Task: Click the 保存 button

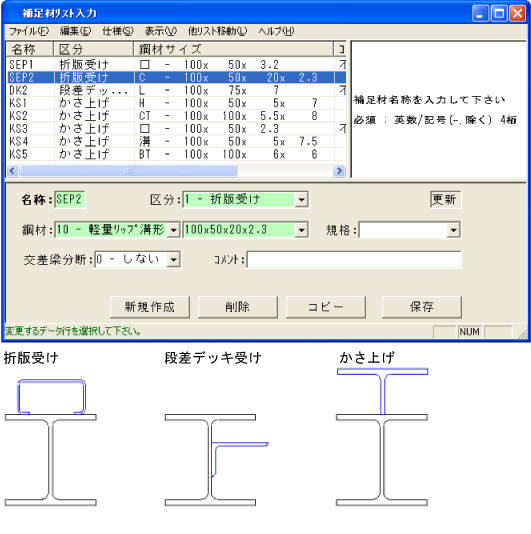Action: [x=422, y=307]
